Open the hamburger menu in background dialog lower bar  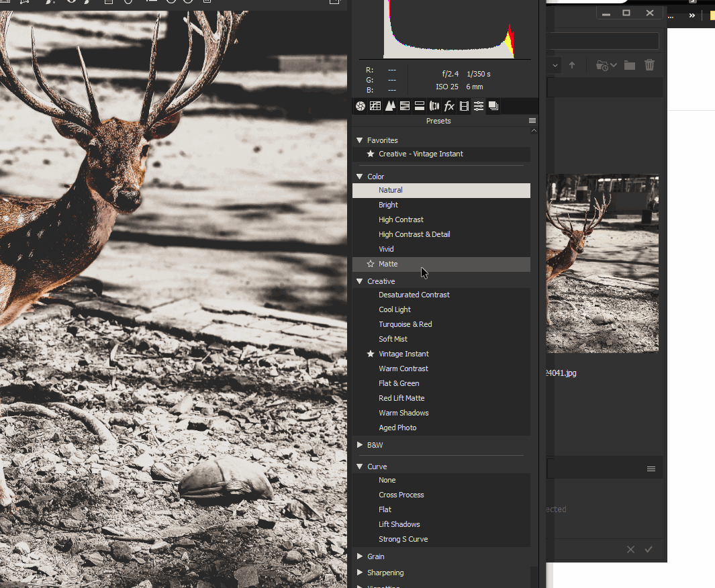651,469
